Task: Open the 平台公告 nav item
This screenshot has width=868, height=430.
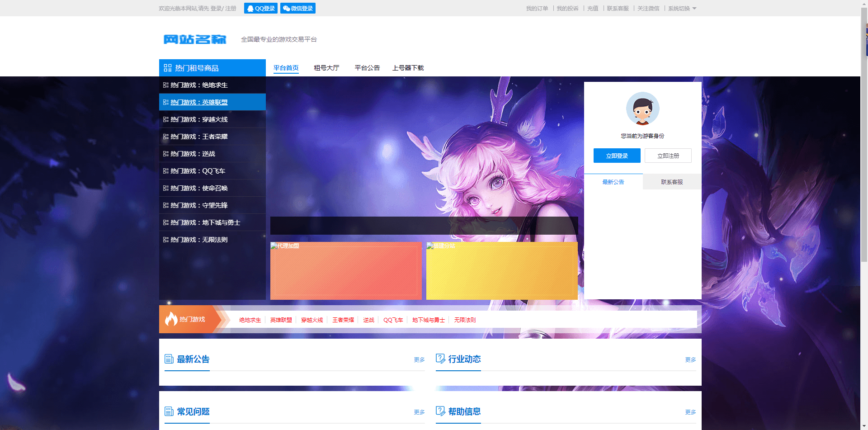Action: [x=367, y=68]
